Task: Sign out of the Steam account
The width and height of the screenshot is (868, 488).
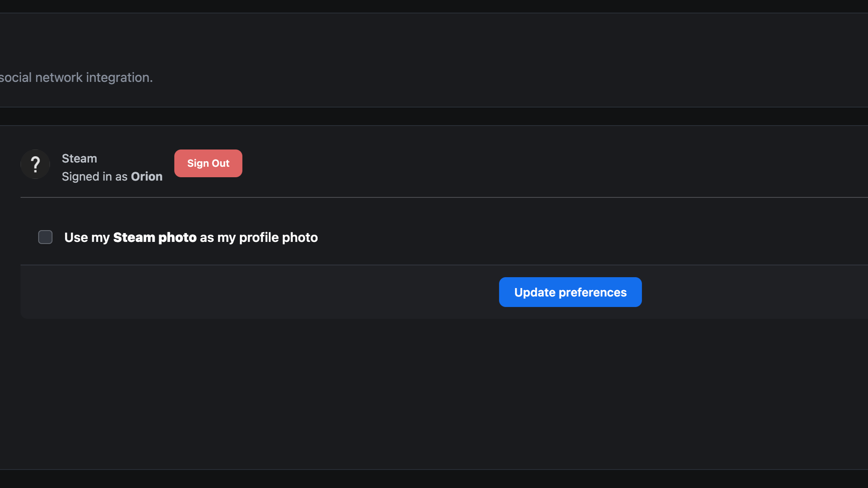Action: [x=208, y=163]
